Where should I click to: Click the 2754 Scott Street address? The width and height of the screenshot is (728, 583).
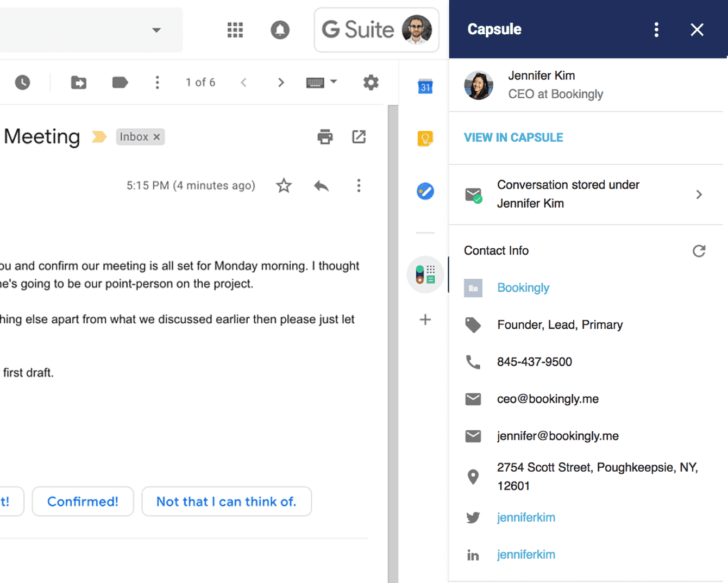[x=597, y=477]
